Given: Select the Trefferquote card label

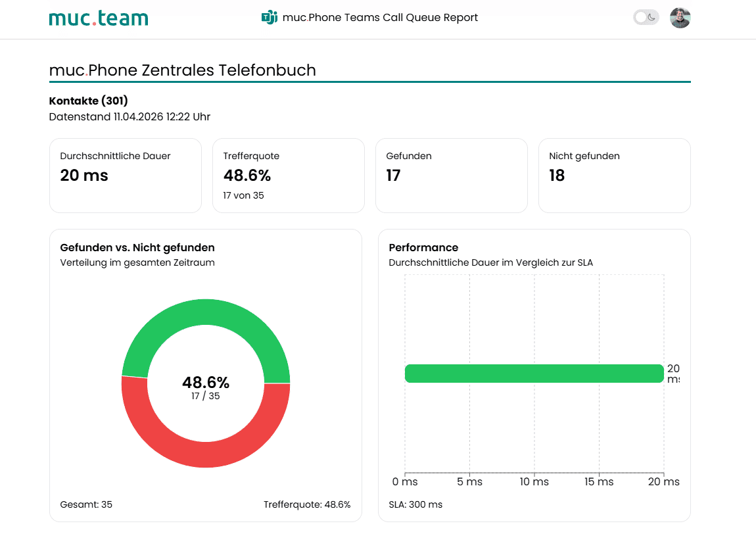Looking at the screenshot, I should 251,156.
